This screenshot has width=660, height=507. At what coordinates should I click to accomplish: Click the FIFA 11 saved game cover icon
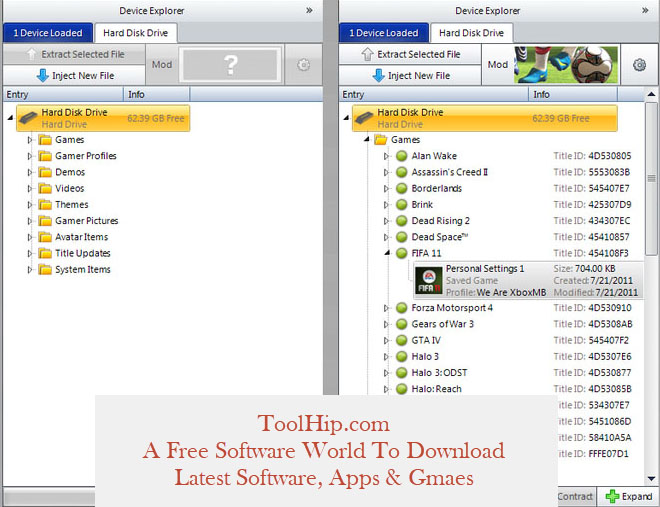[x=428, y=281]
